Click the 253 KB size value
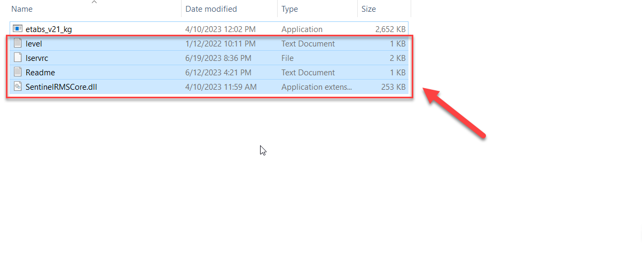The height and width of the screenshot is (257, 644). click(x=394, y=87)
